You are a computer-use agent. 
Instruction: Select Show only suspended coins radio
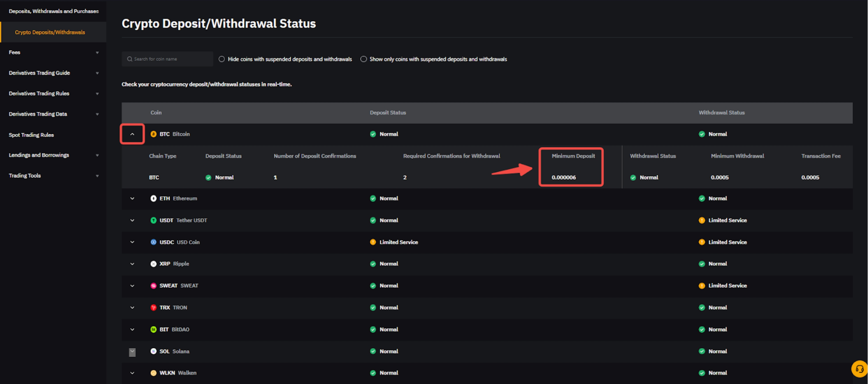(x=363, y=59)
